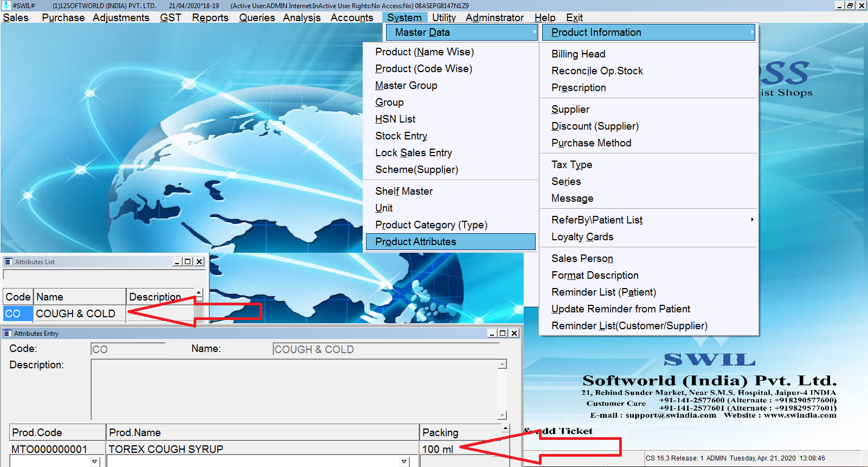This screenshot has width=868, height=467.
Task: Open the Prod.Code dropdown arrow
Action: click(95, 462)
